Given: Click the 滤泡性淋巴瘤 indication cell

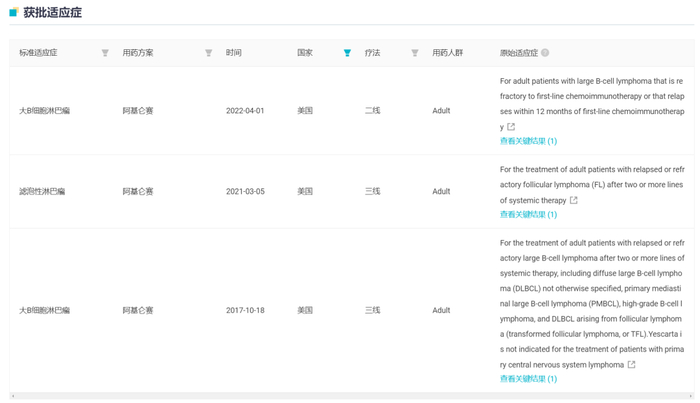Looking at the screenshot, I should coord(42,191).
